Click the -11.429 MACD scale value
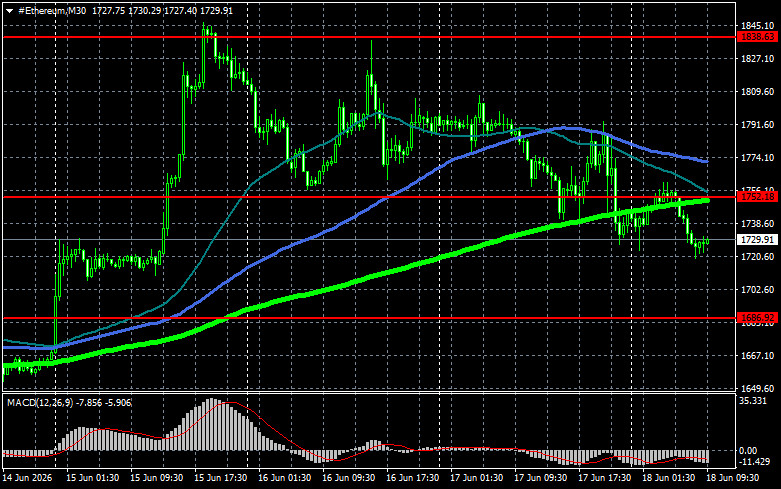 point(755,462)
